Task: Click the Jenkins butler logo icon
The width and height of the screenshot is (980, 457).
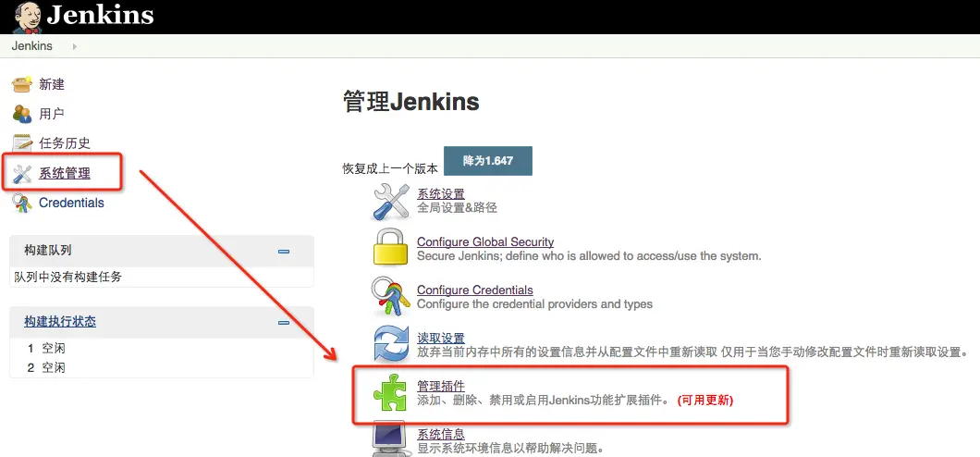Action: pos(28,17)
